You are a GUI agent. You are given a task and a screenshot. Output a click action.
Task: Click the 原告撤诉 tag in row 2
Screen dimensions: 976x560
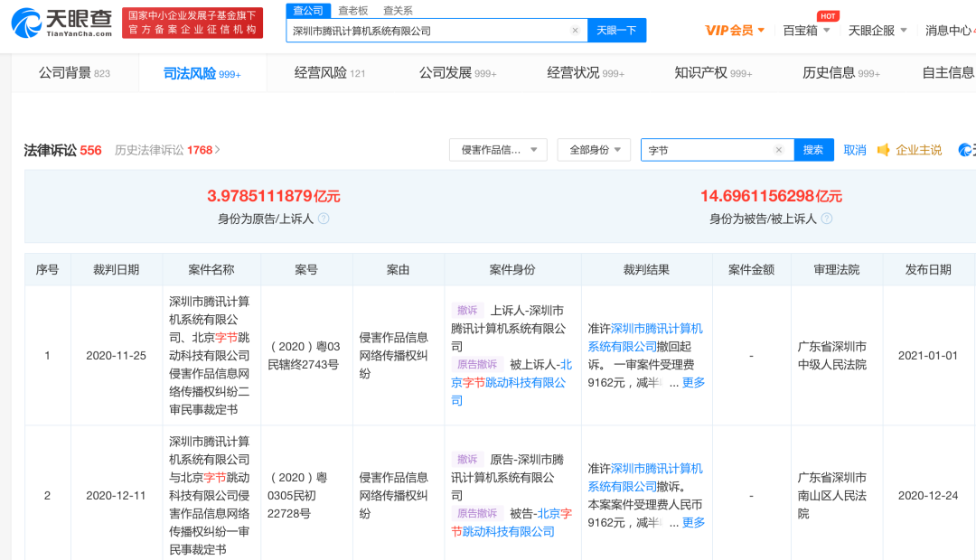coord(477,513)
